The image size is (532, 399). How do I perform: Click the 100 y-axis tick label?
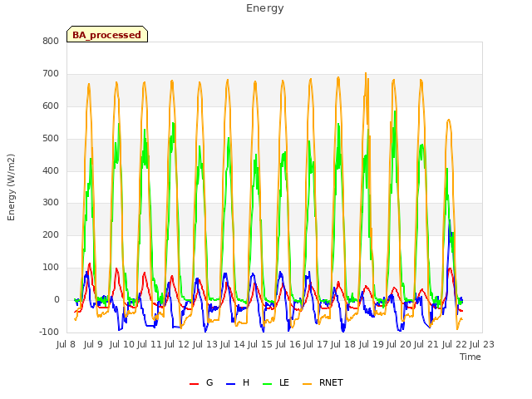(51, 268)
